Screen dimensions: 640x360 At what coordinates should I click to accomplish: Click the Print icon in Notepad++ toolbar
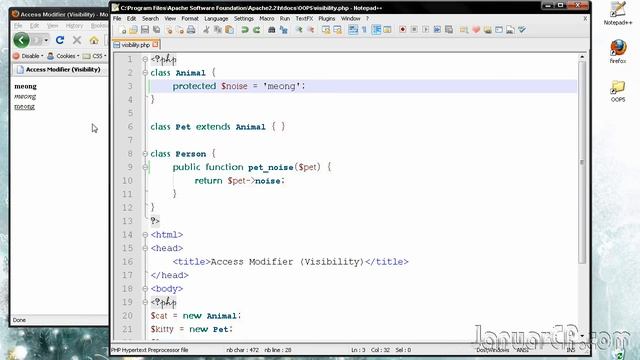point(191,30)
